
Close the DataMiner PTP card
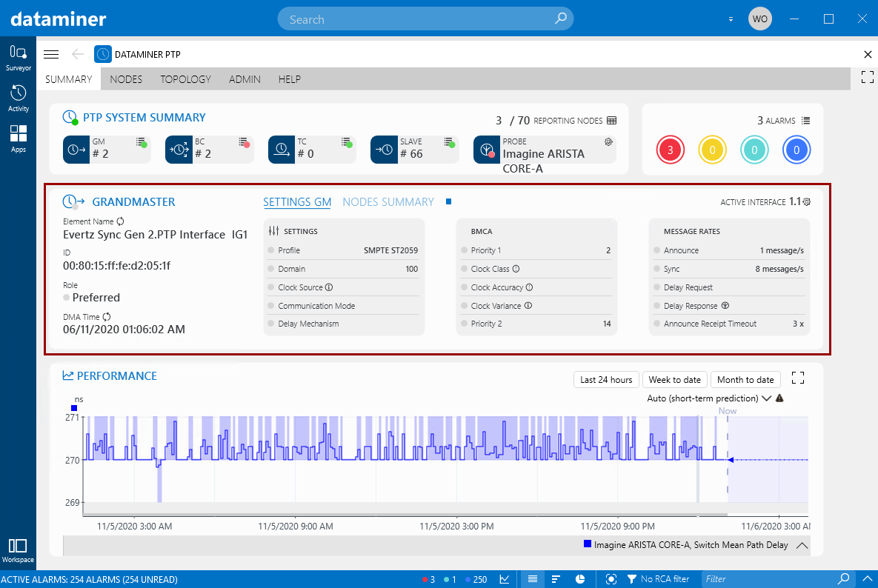tap(868, 54)
